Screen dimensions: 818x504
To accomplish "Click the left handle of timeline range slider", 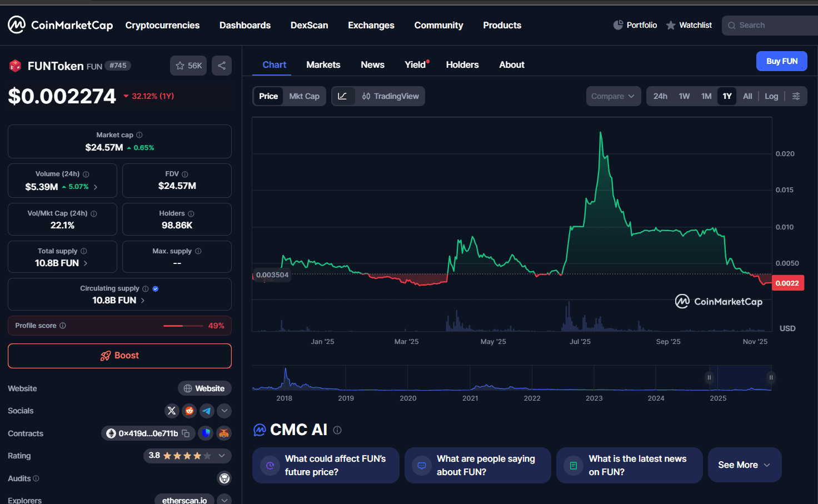I will [709, 378].
